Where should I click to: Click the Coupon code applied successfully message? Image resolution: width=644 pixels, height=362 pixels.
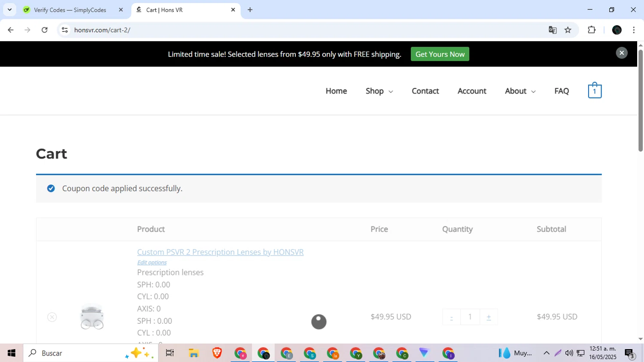tap(122, 189)
